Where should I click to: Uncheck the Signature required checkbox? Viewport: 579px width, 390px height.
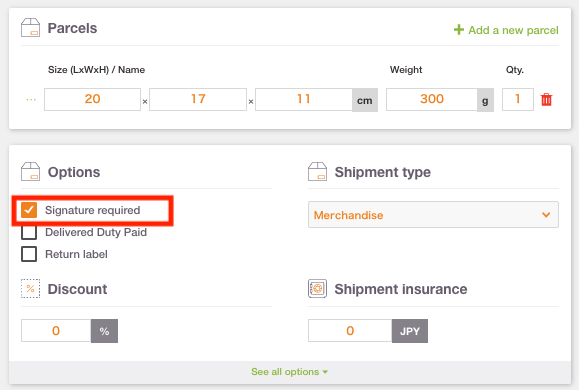coord(29,210)
